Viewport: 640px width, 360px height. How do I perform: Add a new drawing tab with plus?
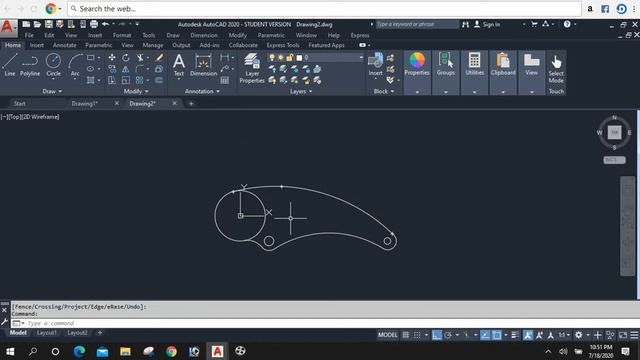191,104
